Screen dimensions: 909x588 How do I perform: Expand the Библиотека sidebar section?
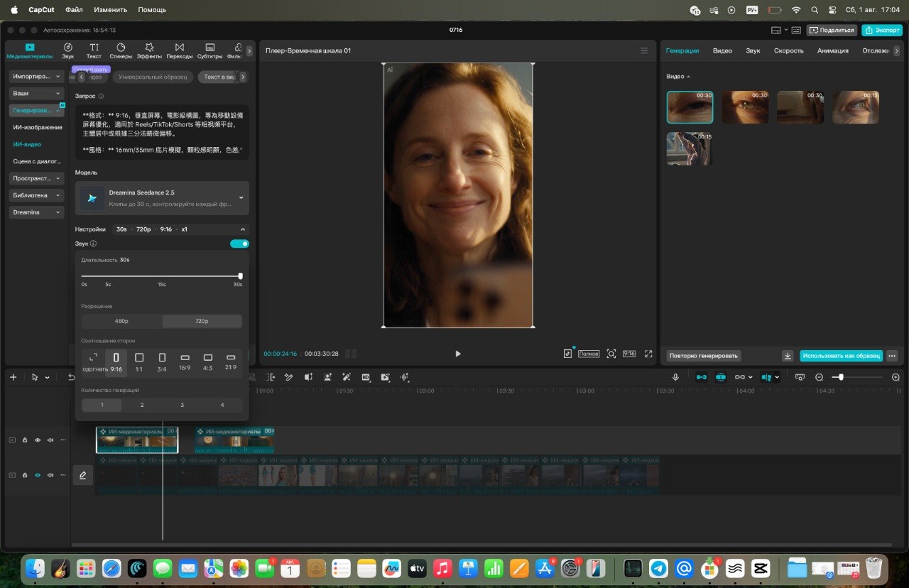37,195
